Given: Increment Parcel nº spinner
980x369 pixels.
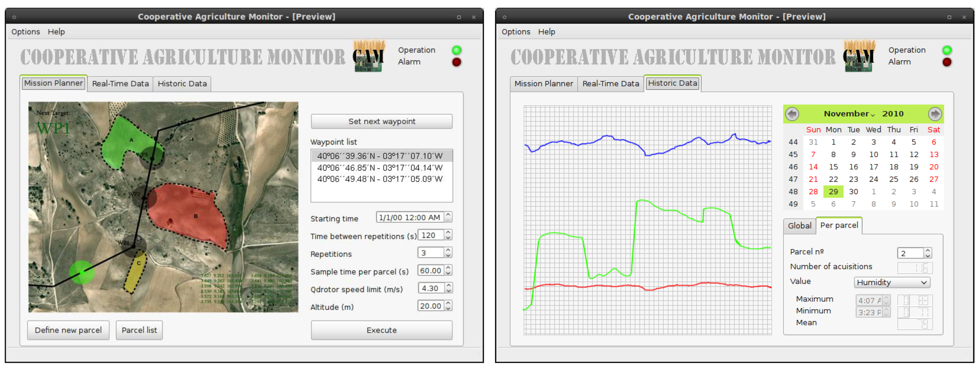Looking at the screenshot, I should [927, 250].
